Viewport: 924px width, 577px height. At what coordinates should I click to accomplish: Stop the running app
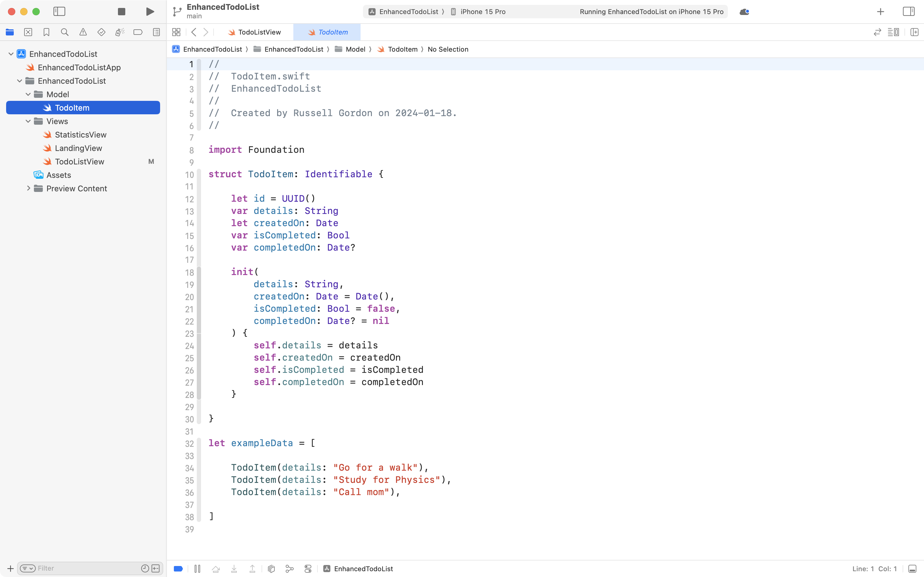tap(121, 11)
